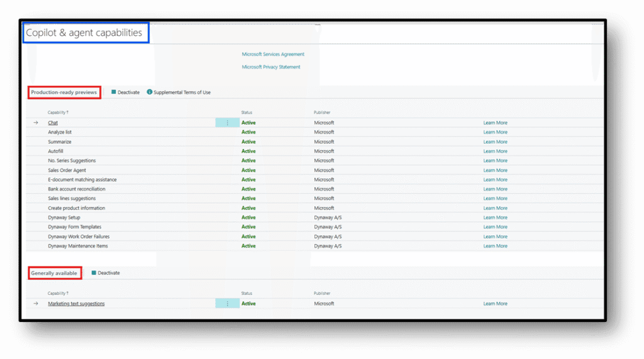Open the Microsoft Services Agreement link

tap(273, 54)
